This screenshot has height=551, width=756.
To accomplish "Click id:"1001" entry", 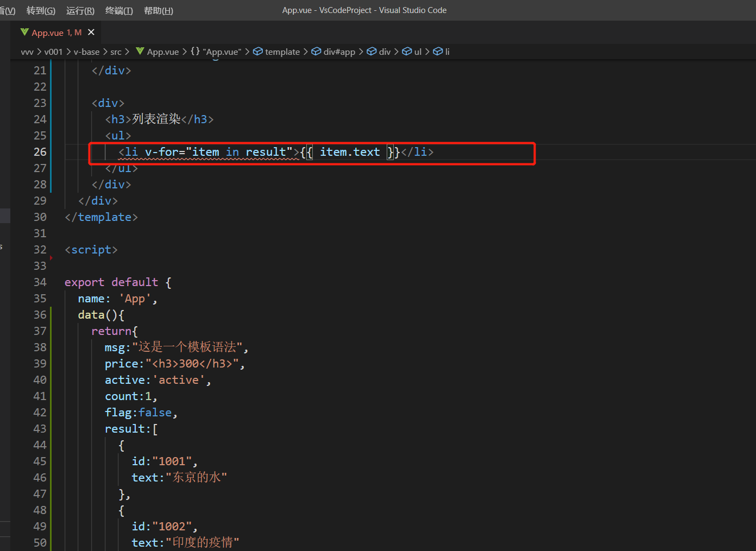I will tap(165, 461).
